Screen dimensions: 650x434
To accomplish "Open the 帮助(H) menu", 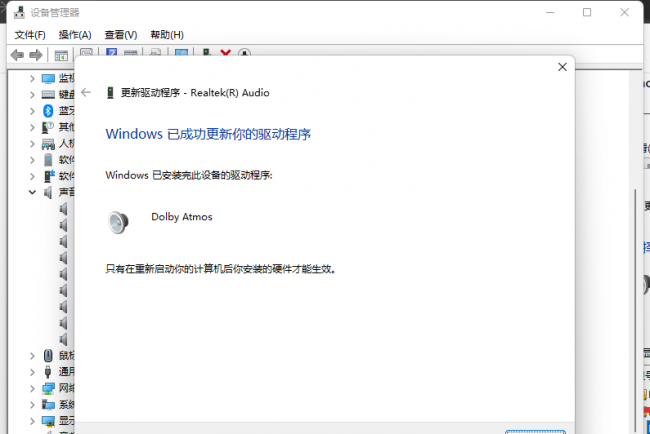I will [167, 35].
